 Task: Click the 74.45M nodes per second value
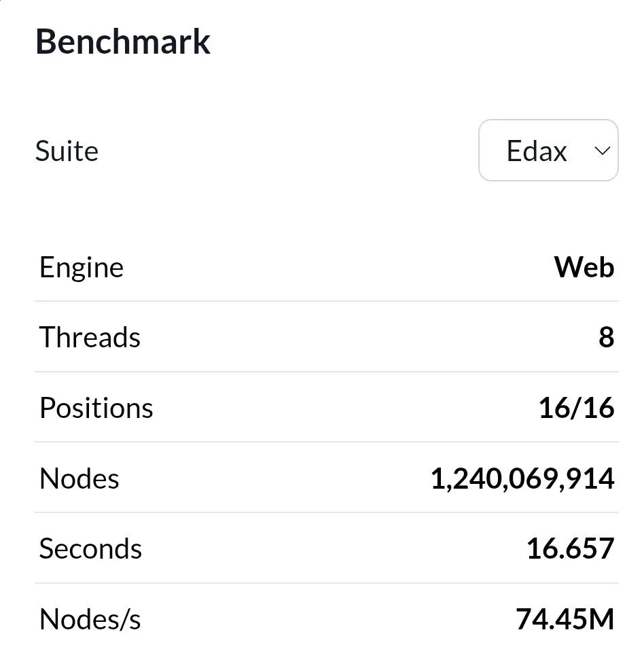[x=565, y=620]
